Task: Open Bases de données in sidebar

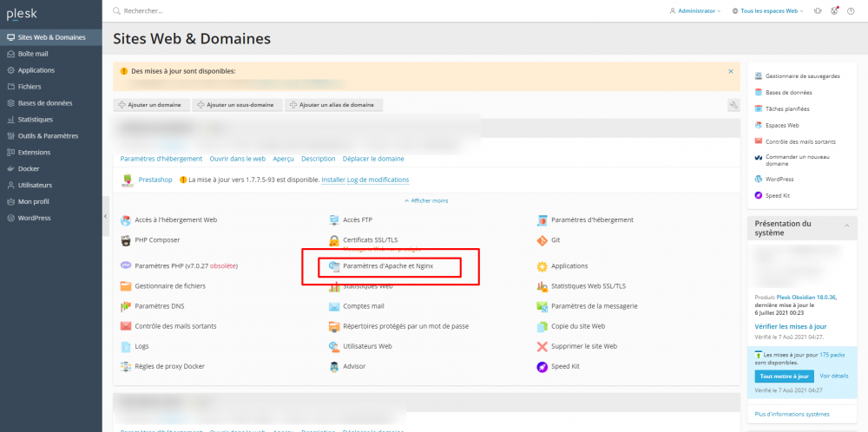Action: click(51, 103)
